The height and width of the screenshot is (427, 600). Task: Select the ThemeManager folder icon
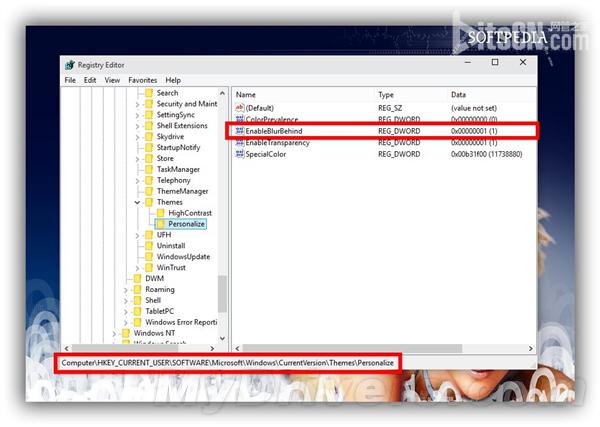(149, 191)
